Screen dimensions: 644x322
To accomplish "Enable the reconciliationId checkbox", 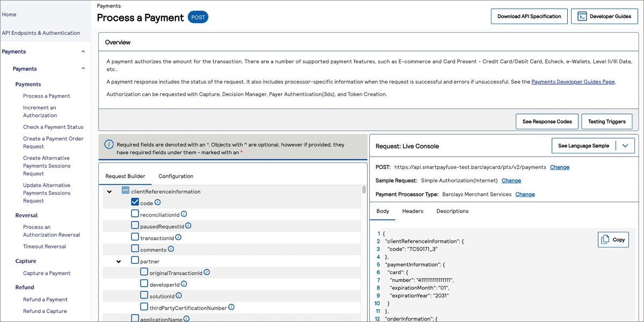I will [x=135, y=214].
